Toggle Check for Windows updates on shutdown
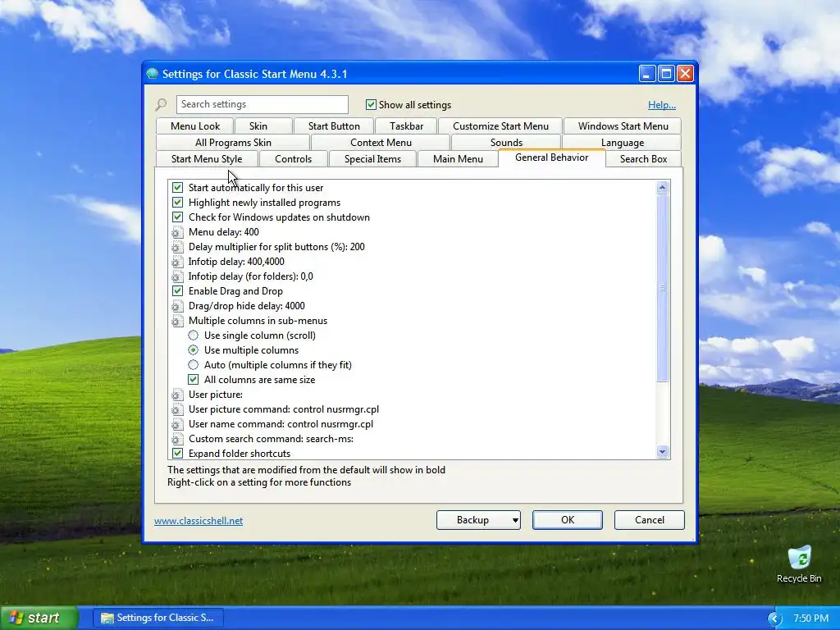The height and width of the screenshot is (630, 840). [x=178, y=217]
